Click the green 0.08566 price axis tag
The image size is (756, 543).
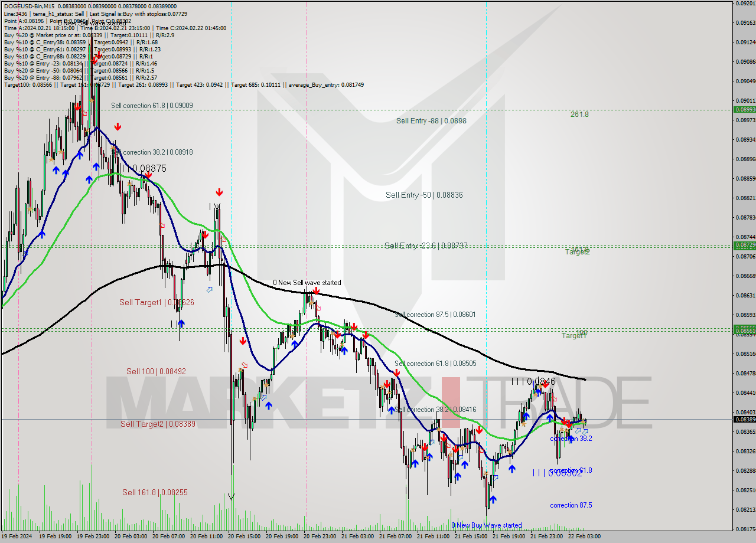point(744,328)
